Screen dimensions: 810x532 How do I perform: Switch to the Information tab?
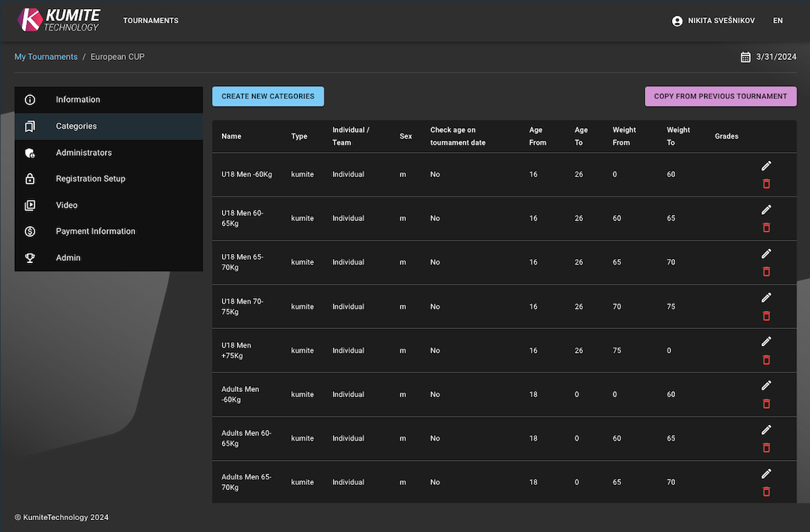(78, 99)
